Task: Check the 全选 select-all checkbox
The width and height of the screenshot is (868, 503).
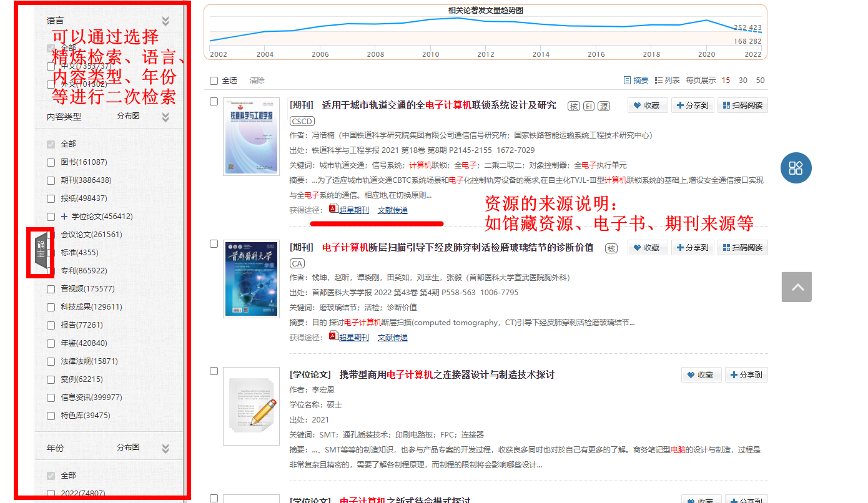Action: point(213,80)
